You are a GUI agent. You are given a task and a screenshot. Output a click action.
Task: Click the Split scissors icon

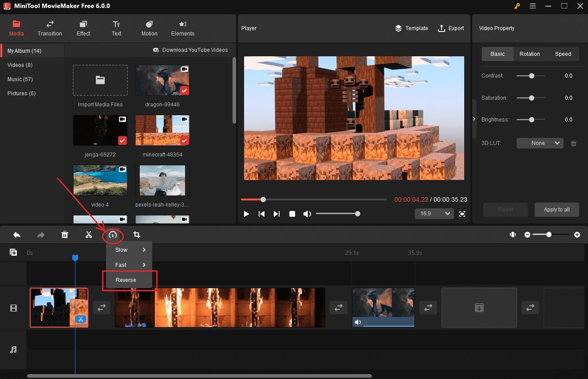[89, 235]
